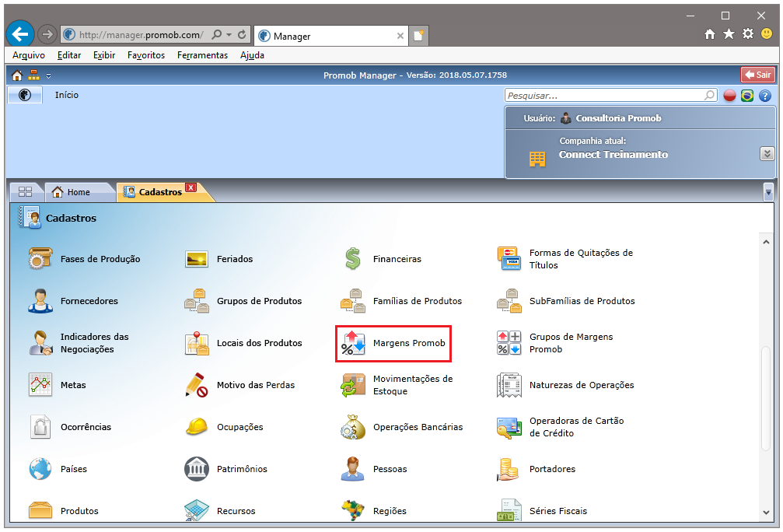Open the Motivo das Perdas icon
This screenshot has width=783, height=532.
[197, 385]
